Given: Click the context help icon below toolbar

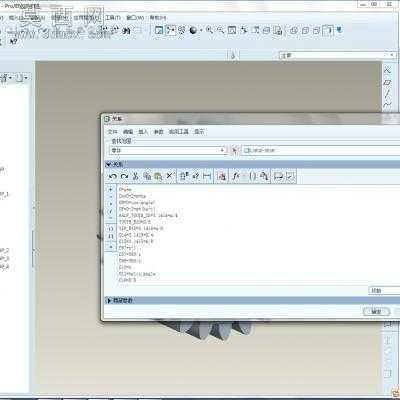Looking at the screenshot, I should coord(13,42).
